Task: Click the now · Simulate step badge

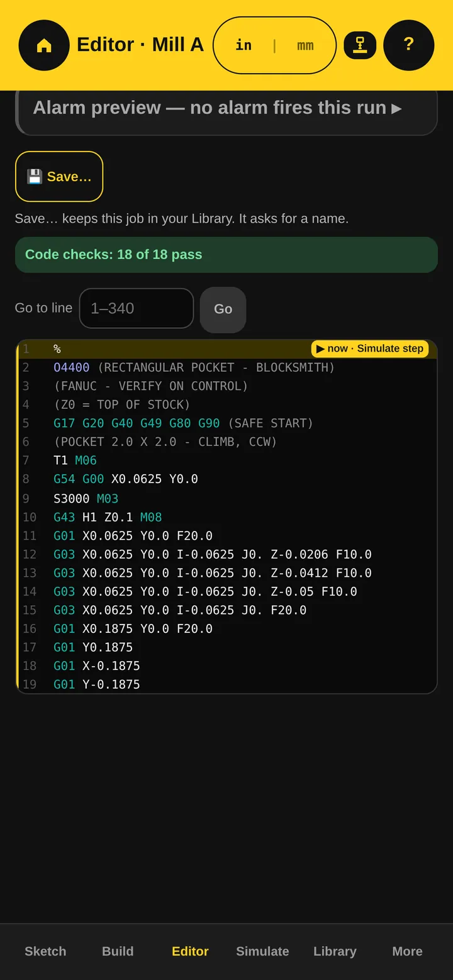Action: pyautogui.click(x=370, y=348)
